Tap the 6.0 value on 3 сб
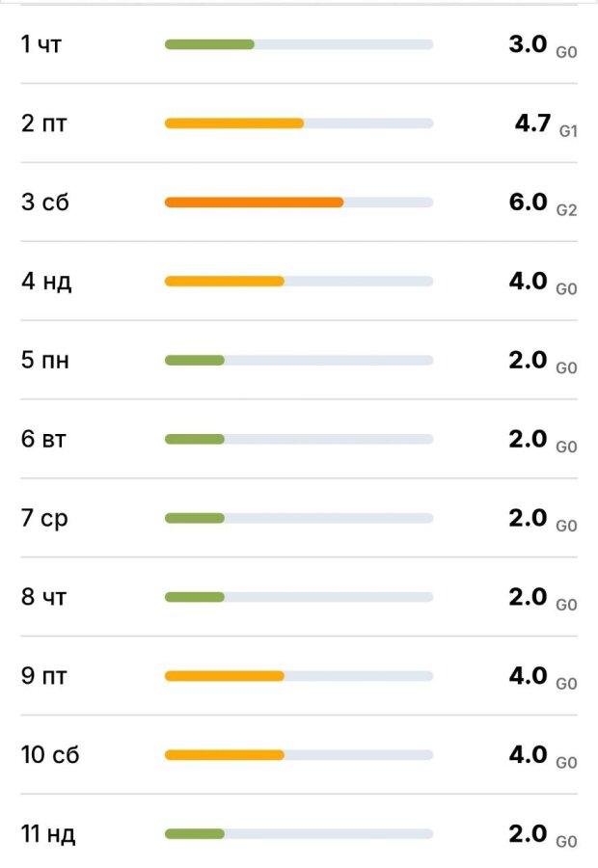The height and width of the screenshot is (868, 598). pos(528,202)
